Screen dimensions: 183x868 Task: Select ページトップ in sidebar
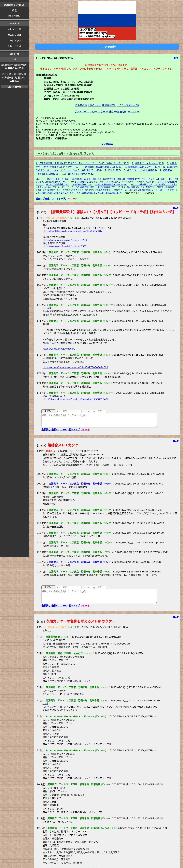[x=14, y=41]
